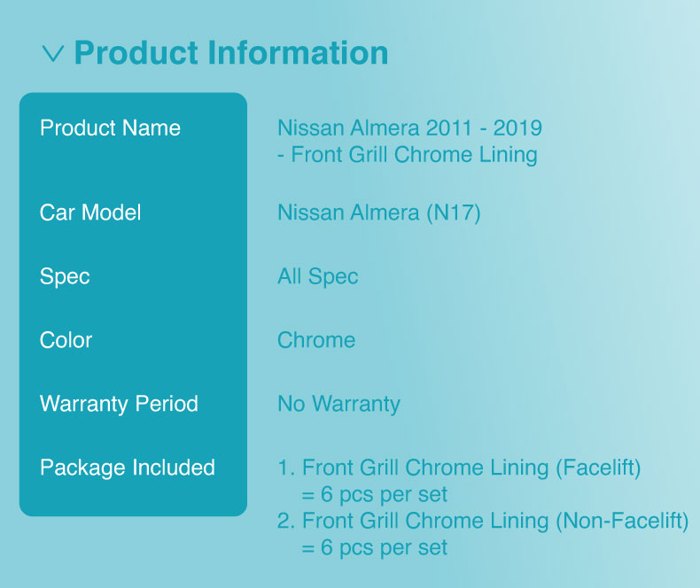Click the Product Information heading
This screenshot has width=700, height=588.
[231, 52]
